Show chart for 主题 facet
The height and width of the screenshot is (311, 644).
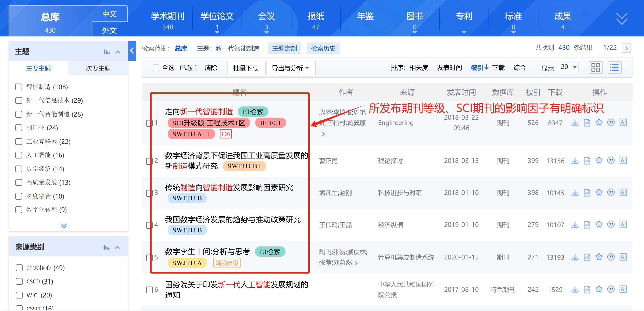click(107, 52)
